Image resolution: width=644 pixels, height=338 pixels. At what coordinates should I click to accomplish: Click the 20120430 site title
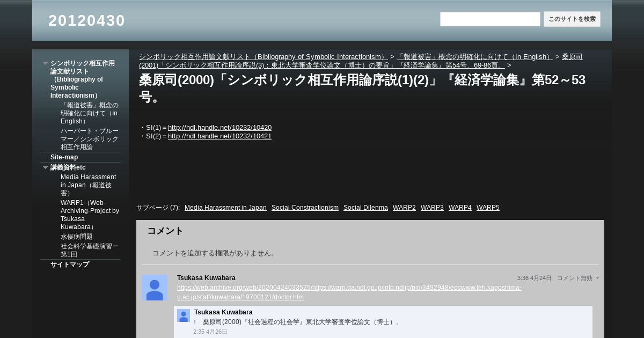click(x=86, y=20)
